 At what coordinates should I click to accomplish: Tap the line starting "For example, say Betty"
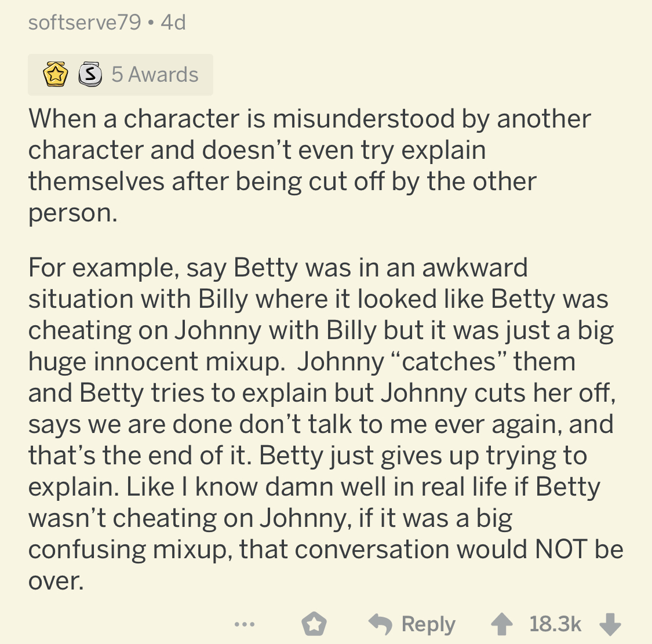[x=278, y=268]
